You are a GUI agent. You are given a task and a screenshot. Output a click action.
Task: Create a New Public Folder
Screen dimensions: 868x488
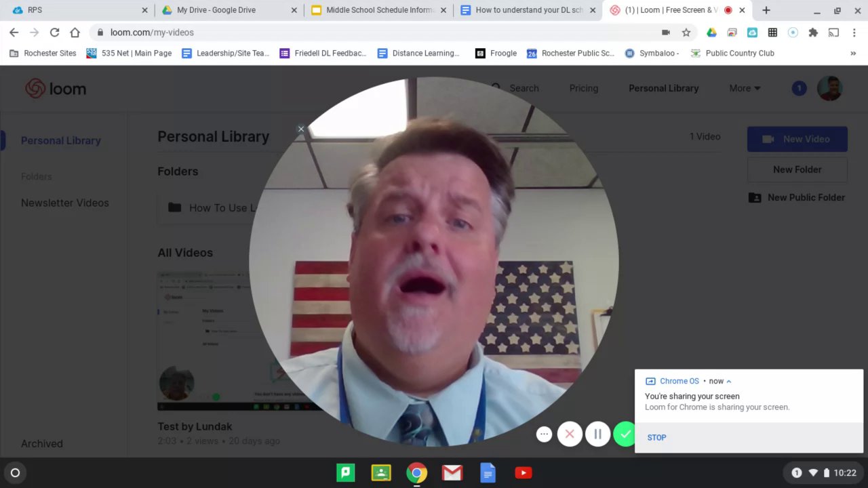coord(797,197)
